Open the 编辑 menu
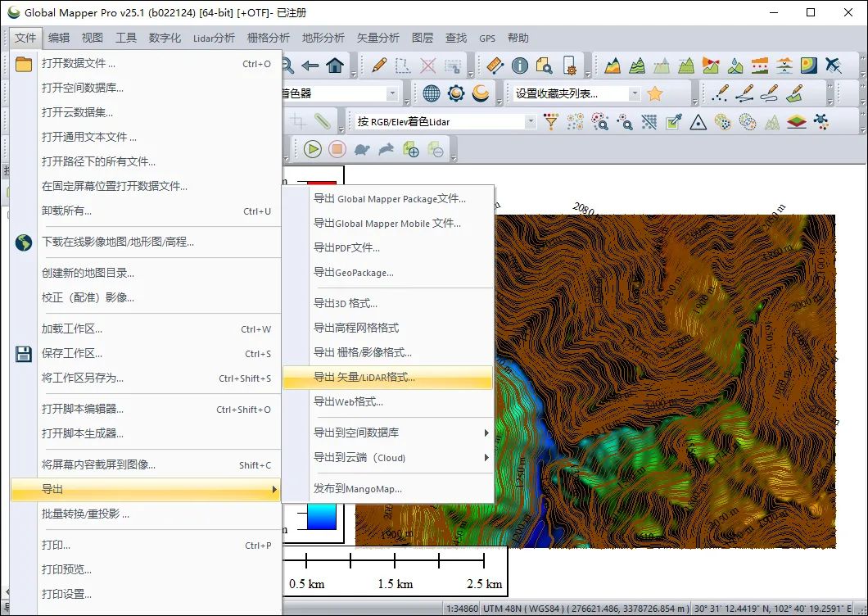Viewport: 868px width, 616px height. click(x=59, y=38)
